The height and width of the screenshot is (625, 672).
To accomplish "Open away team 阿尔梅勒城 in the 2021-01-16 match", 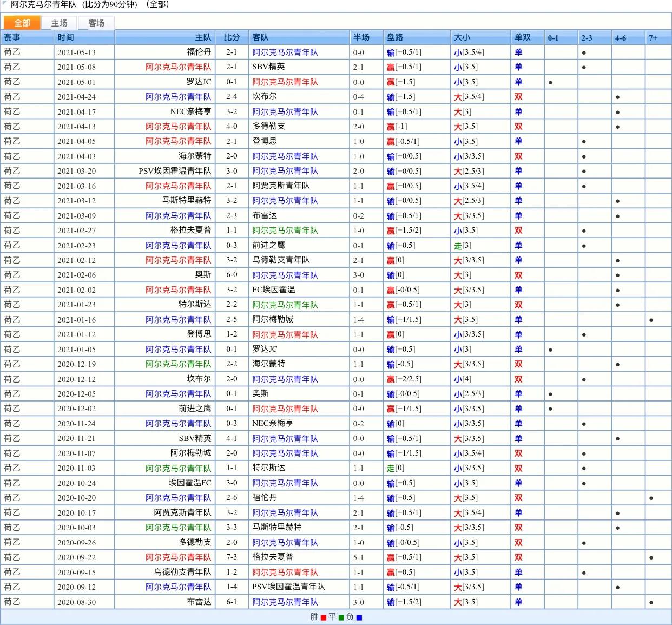I will click(273, 319).
